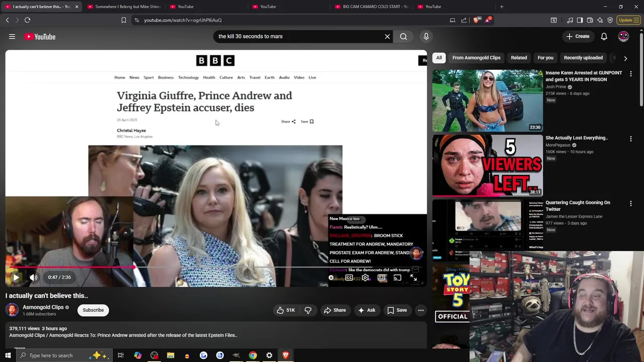The height and width of the screenshot is (362, 644).
Task: Open the Brave VPN shield icon
Action: point(610,20)
